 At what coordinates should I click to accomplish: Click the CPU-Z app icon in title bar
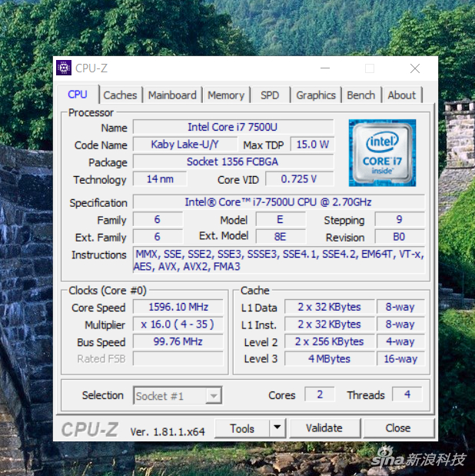pyautogui.click(x=64, y=68)
